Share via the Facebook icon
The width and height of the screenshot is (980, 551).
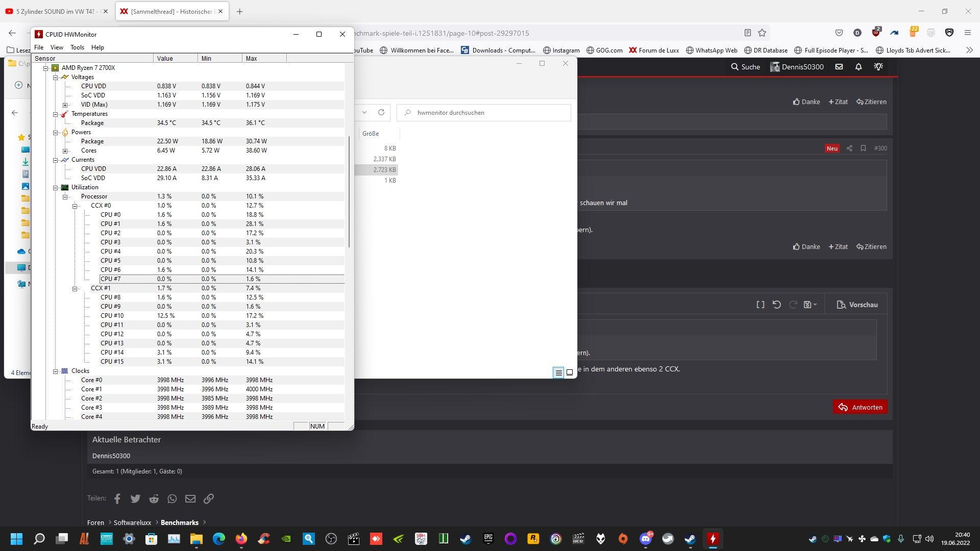[x=117, y=499]
